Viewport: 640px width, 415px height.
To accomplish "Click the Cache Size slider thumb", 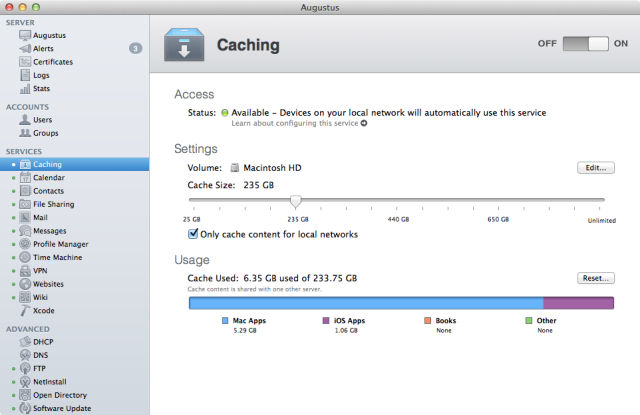I will click(296, 201).
